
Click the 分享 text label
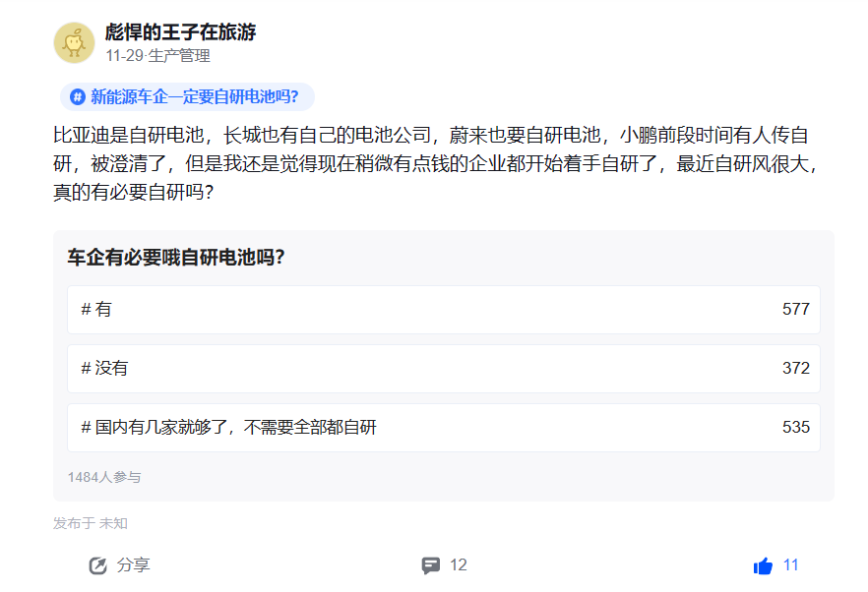133,565
